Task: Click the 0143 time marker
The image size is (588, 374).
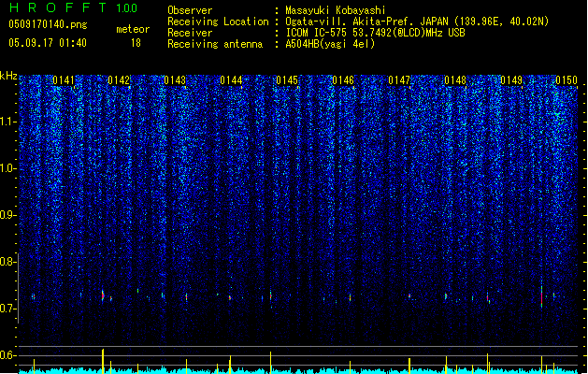Action: [175, 80]
